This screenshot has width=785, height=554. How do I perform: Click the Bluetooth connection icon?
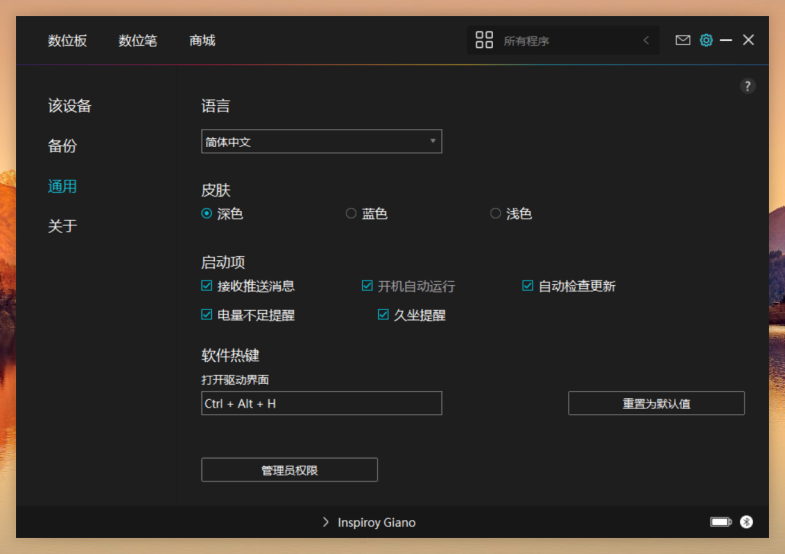[746, 522]
